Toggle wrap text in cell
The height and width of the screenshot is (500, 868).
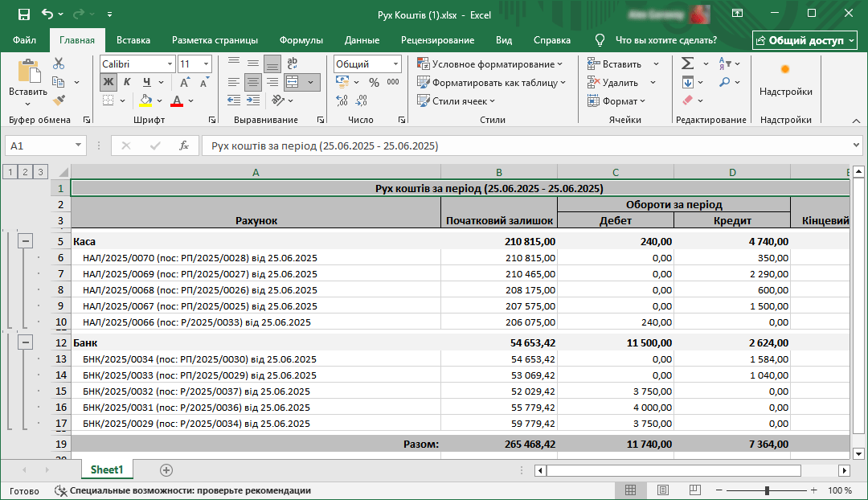[293, 64]
